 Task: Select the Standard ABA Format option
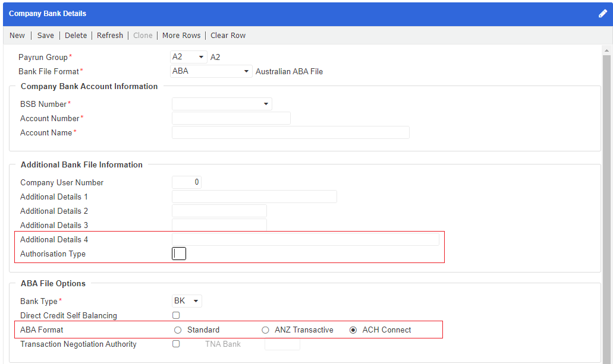tap(177, 330)
